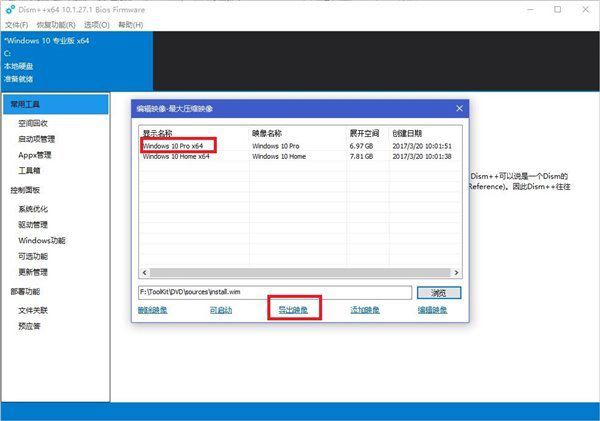Screen dimensions: 600x421
Task: Click the install.wim path input field
Action: [x=274, y=293]
